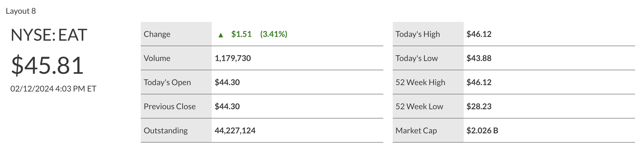Click the NYSE: EAT ticker heading
644x157 pixels.
pos(49,35)
